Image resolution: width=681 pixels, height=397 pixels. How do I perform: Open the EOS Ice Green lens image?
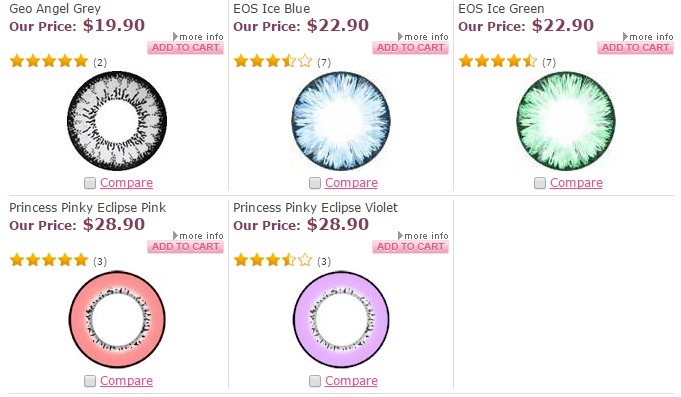[x=566, y=121]
